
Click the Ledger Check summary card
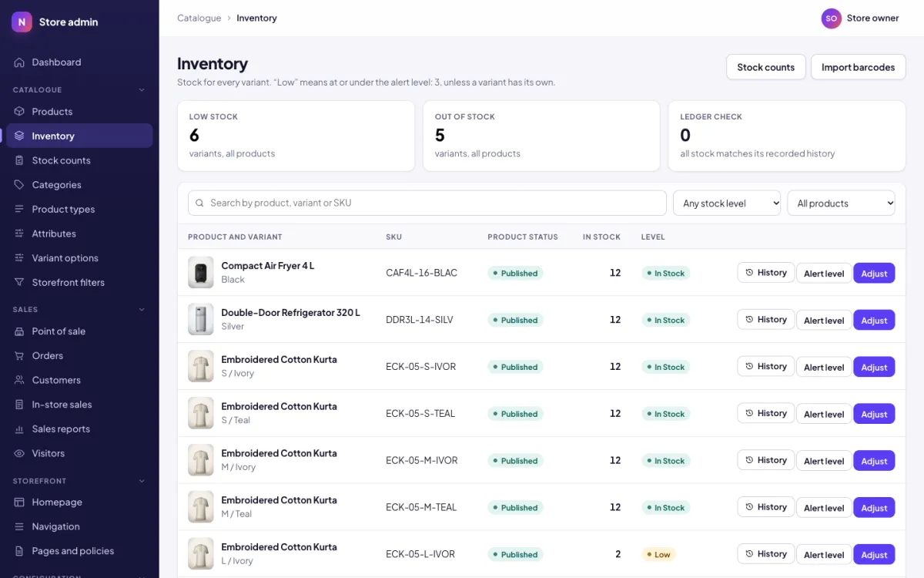(787, 136)
